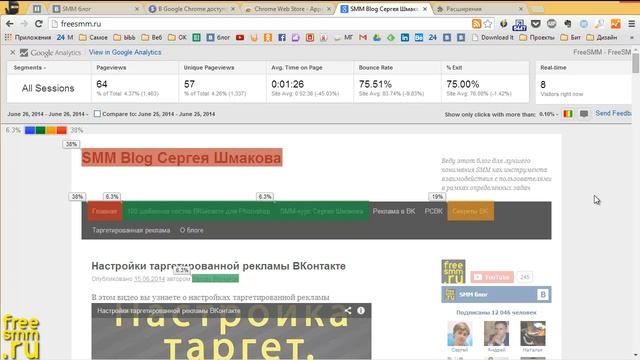Click Сергей subscriber avatar thumbnail
This screenshot has width=640, height=360.
coord(460,334)
